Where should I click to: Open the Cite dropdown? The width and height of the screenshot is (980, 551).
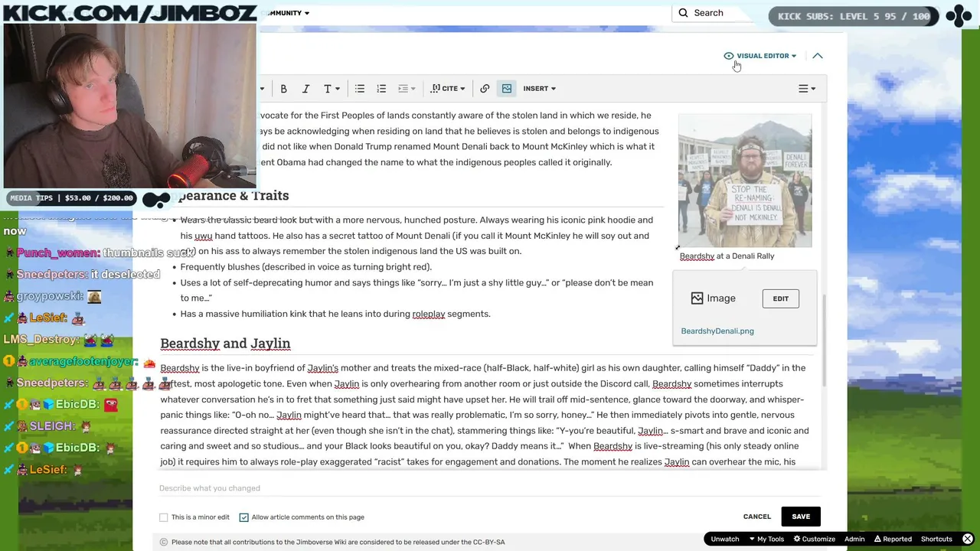pos(448,89)
